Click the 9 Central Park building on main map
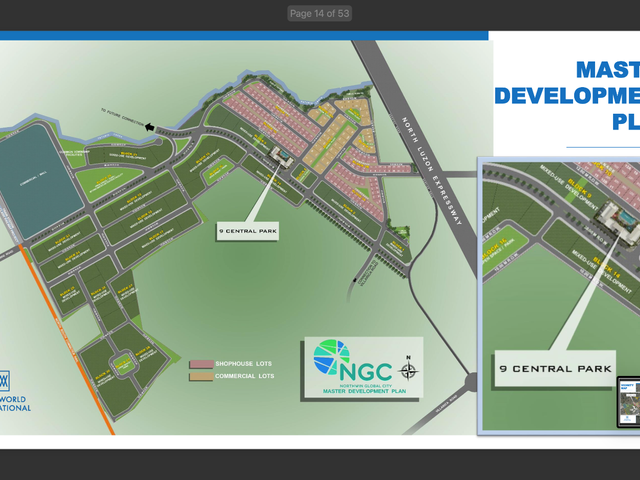Viewport: 640px width, 480px height. [281, 157]
